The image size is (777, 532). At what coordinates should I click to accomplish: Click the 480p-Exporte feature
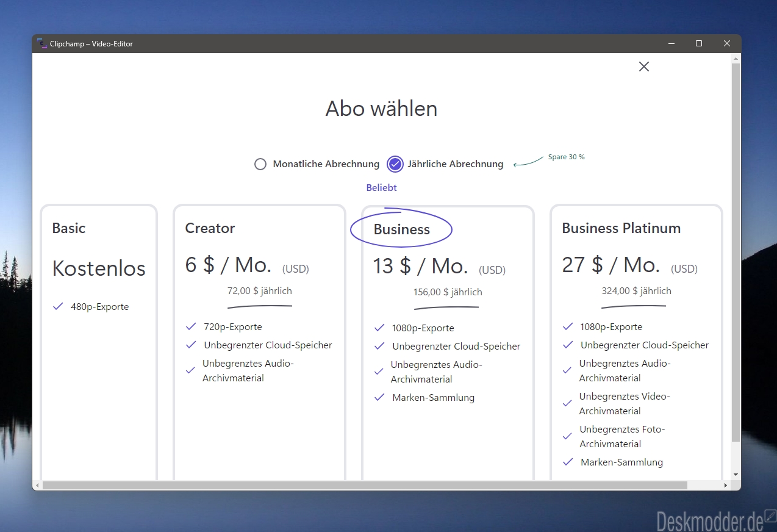pyautogui.click(x=99, y=307)
